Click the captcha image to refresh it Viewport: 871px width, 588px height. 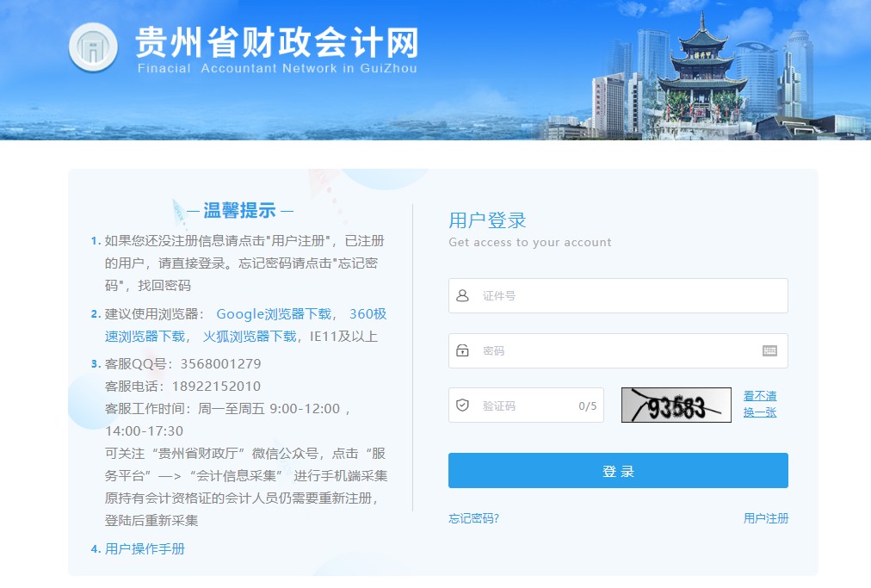676,405
